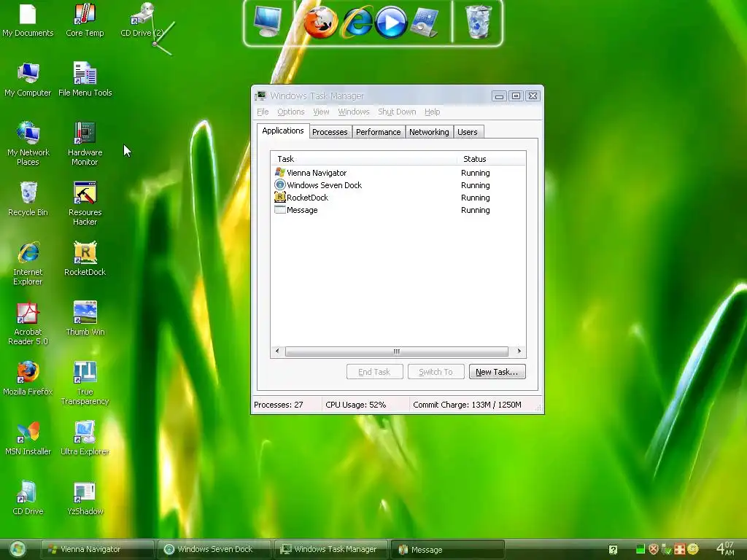The width and height of the screenshot is (747, 560).
Task: Click the question mark tray icon
Action: pyautogui.click(x=613, y=550)
